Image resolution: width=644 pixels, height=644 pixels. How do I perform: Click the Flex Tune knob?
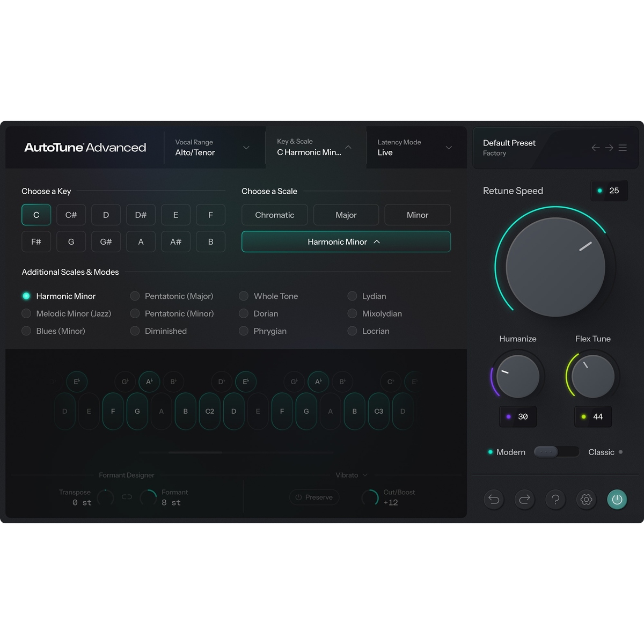click(x=593, y=376)
